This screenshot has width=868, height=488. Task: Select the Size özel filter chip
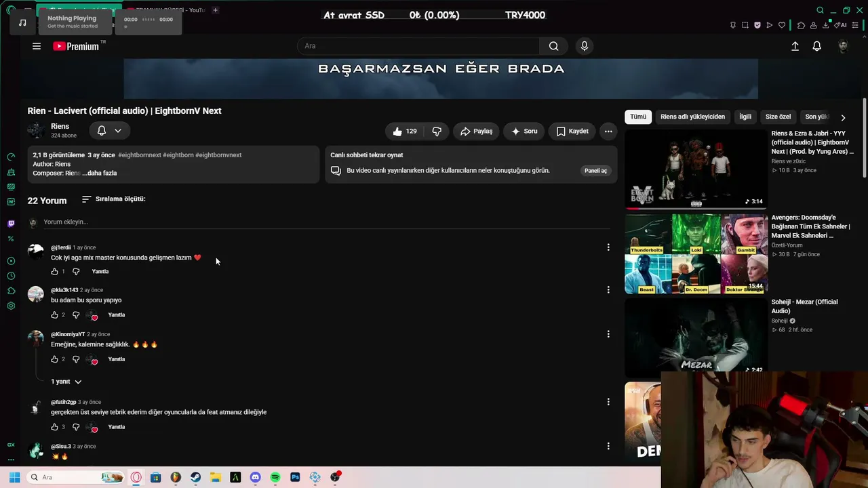coord(778,117)
